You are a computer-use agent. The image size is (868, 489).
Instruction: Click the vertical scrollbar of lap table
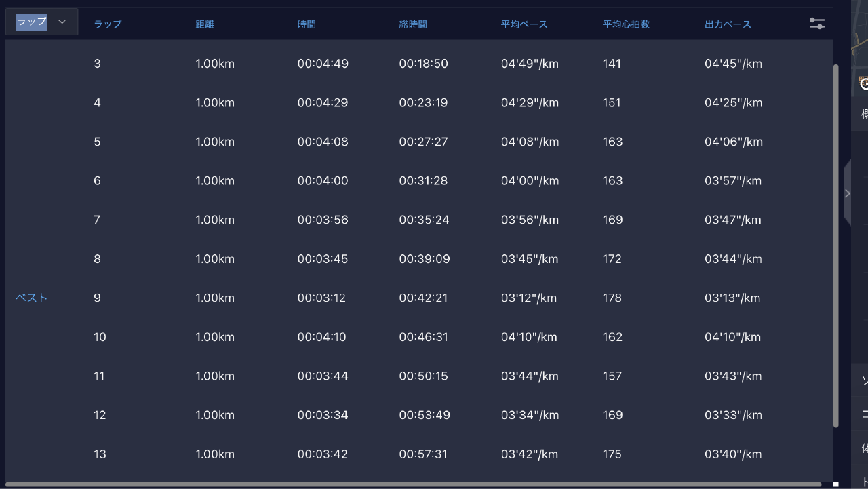pos(835,244)
